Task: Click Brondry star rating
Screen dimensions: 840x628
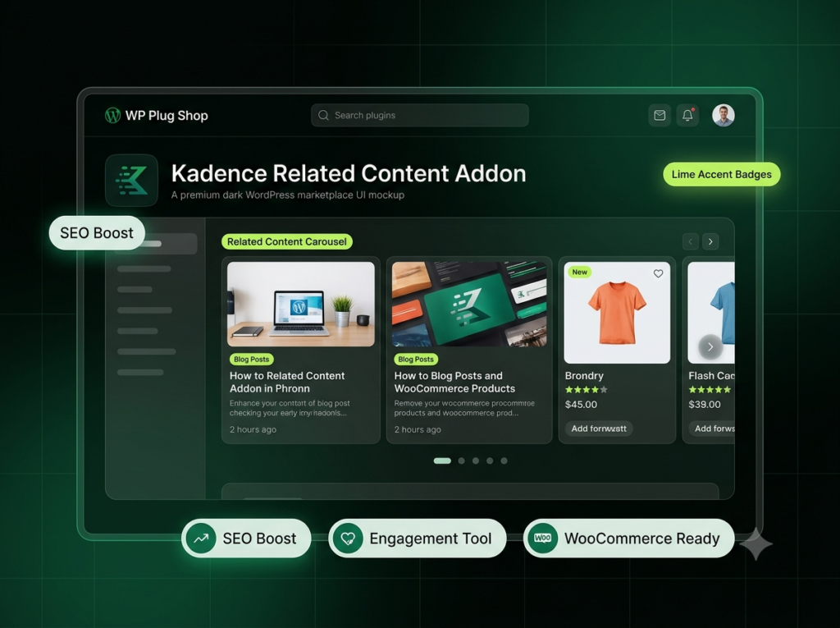Action: pyautogui.click(x=586, y=390)
